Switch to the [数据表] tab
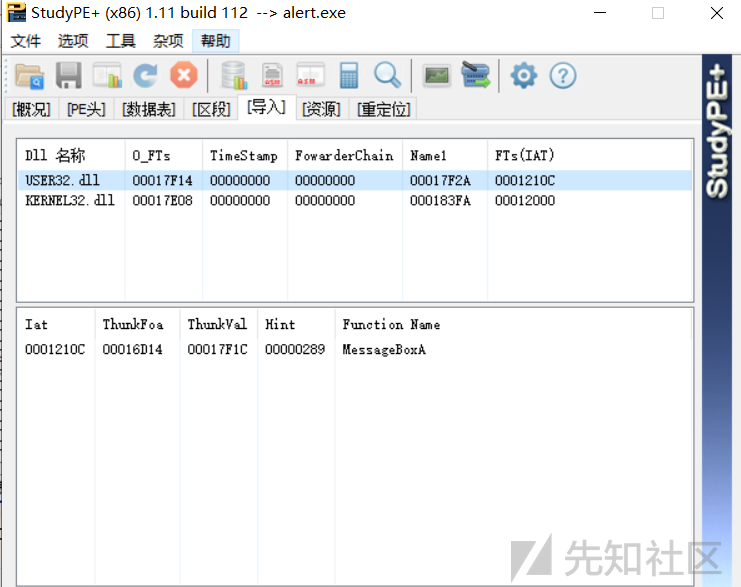 149,110
